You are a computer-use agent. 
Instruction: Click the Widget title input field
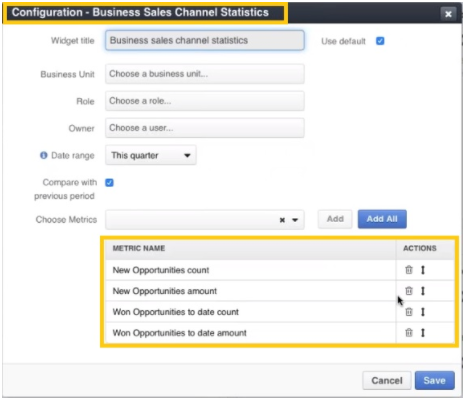pyautogui.click(x=205, y=40)
